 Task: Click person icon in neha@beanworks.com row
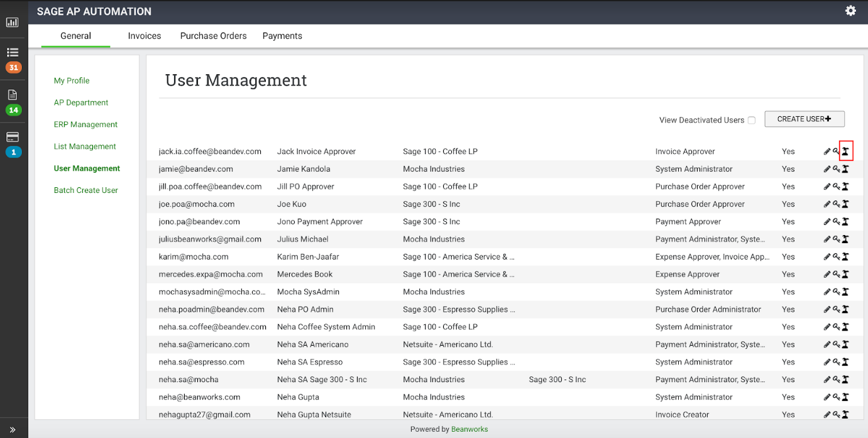point(845,397)
